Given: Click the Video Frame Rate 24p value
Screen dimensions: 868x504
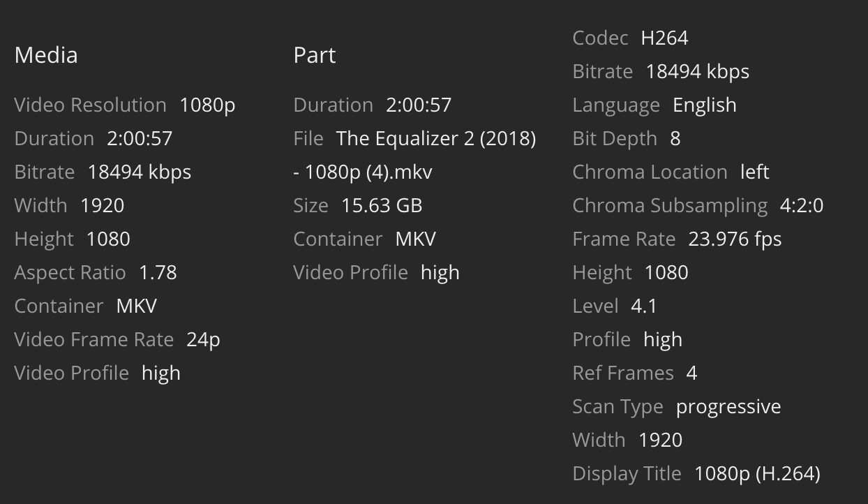Looking at the screenshot, I should click(203, 340).
